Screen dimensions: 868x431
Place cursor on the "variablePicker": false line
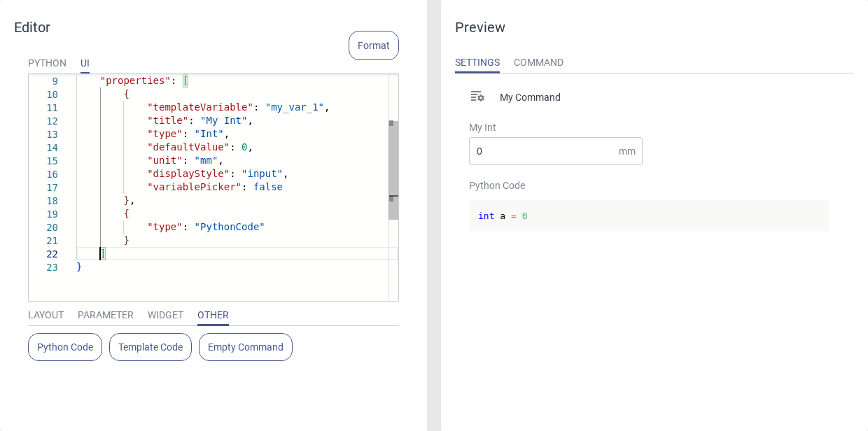214,187
